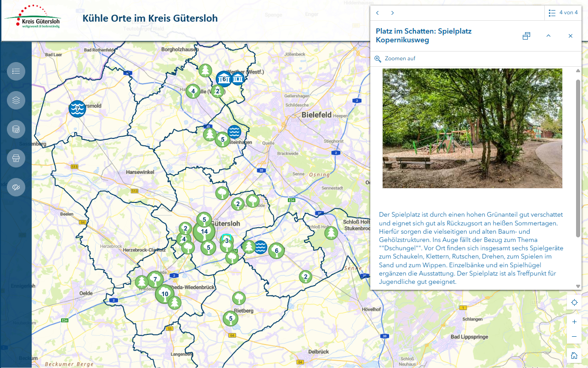
Task: Select the cluster marker labeled 10
Action: click(164, 294)
